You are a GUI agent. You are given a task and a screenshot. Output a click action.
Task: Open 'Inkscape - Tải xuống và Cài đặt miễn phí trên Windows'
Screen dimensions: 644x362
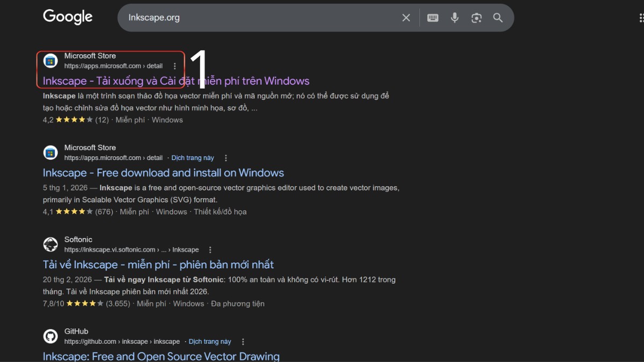[x=175, y=80]
